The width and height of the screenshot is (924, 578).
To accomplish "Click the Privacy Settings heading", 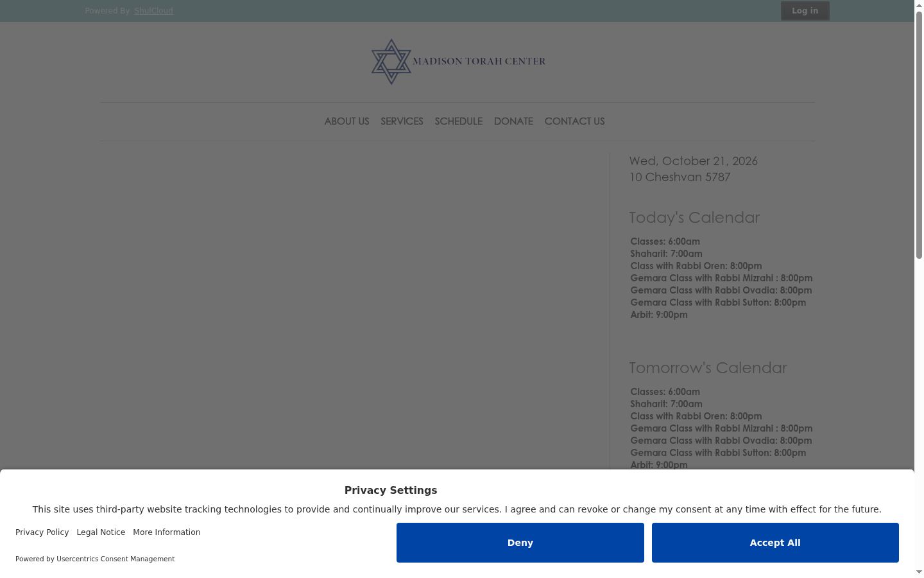I will click(x=391, y=490).
